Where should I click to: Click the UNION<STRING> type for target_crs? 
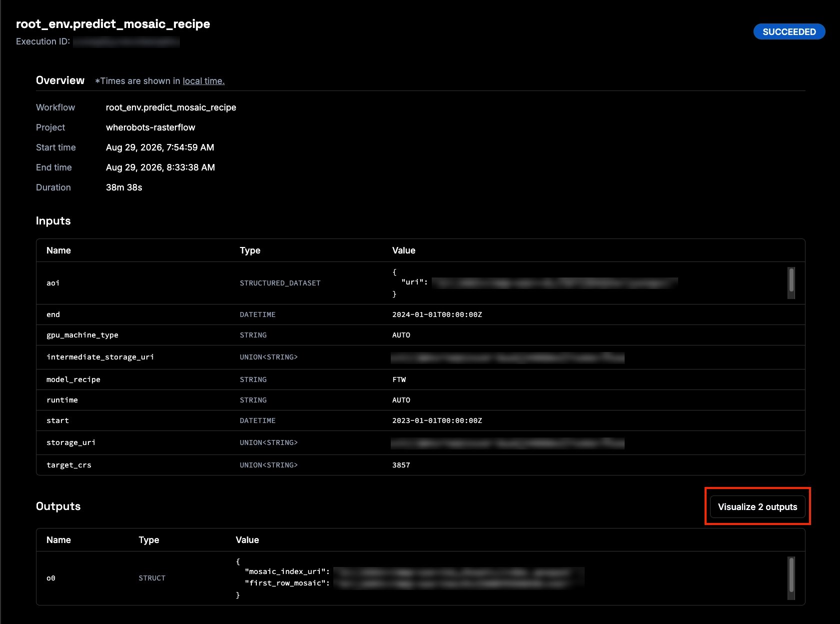tap(269, 465)
